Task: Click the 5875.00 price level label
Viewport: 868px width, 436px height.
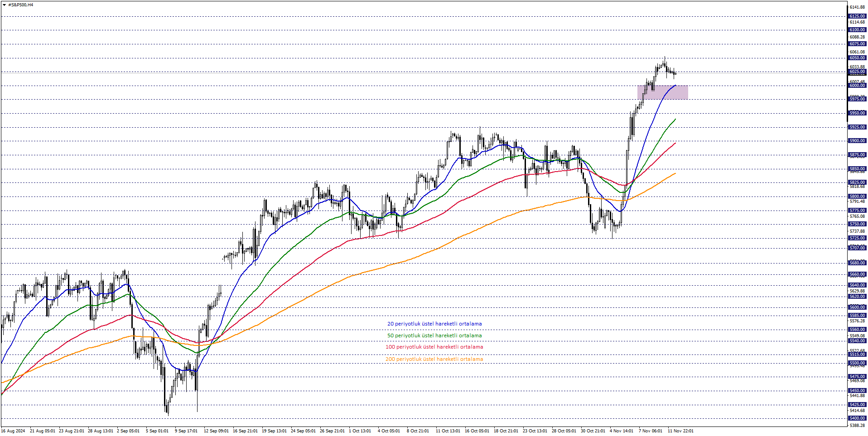Action: pos(857,155)
